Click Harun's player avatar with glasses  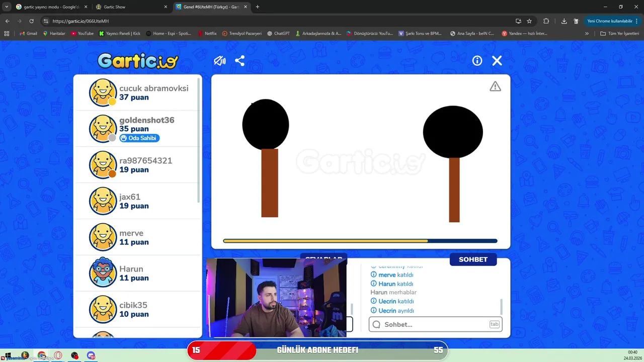pos(103,273)
